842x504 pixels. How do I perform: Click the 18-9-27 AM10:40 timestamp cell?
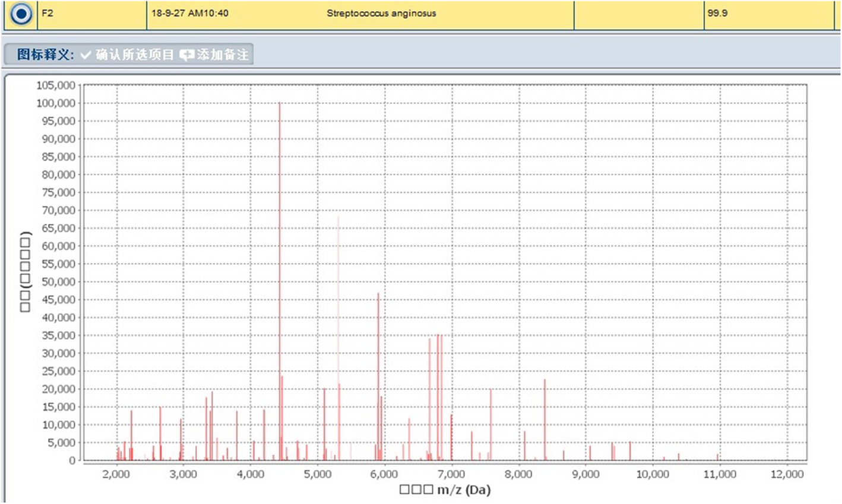click(189, 13)
